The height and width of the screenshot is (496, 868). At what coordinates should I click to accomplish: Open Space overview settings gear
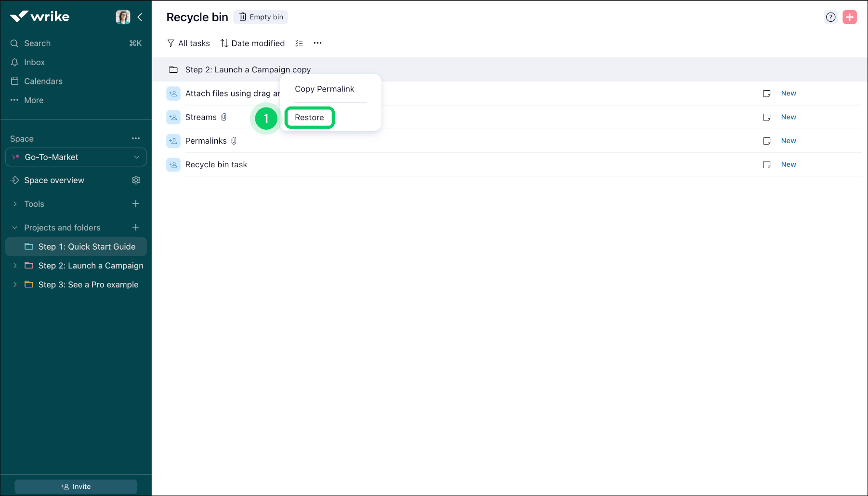pyautogui.click(x=136, y=180)
